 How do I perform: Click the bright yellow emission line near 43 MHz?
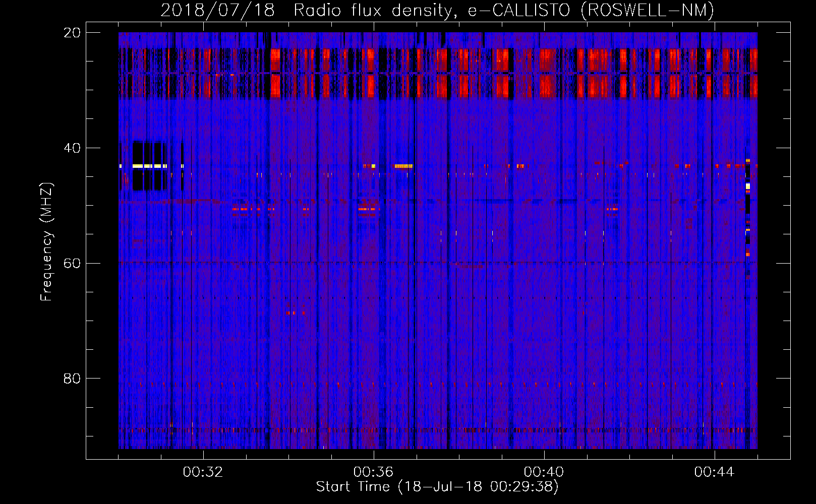[150, 166]
